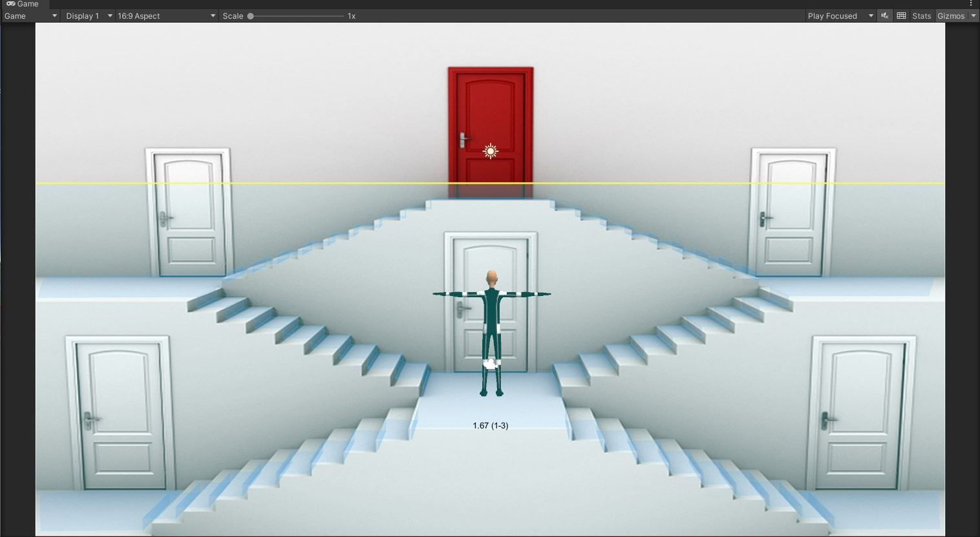Screen dimensions: 980x537
Task: Toggle the Stats overlay
Action: 921,16
